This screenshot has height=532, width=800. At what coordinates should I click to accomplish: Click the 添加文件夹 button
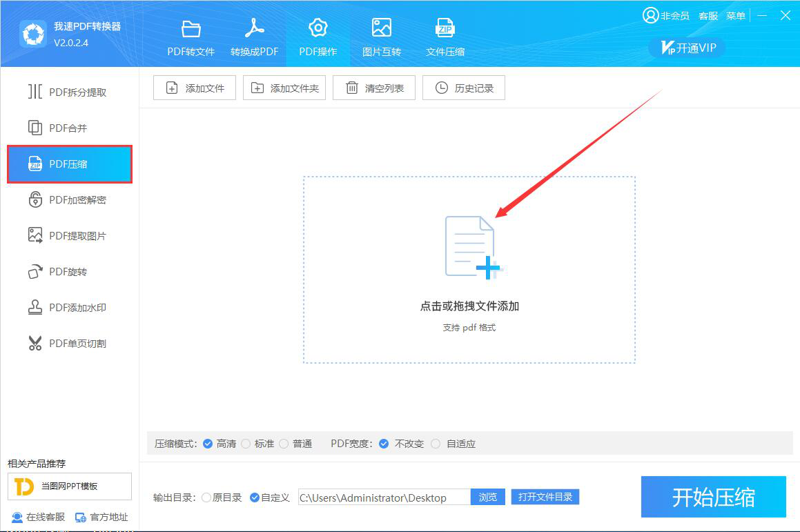pyautogui.click(x=284, y=88)
